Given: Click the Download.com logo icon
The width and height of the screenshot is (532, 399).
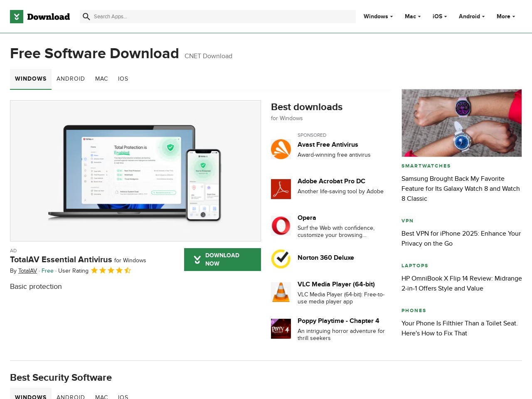Looking at the screenshot, I should 17,17.
